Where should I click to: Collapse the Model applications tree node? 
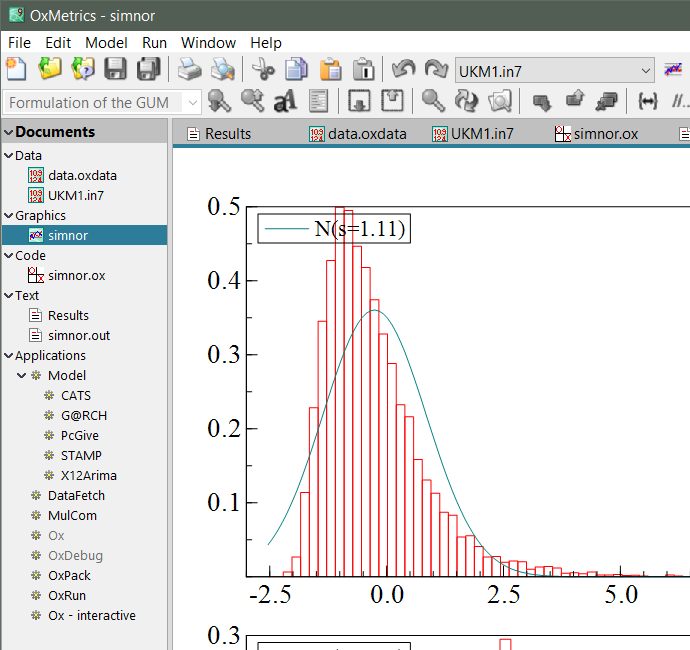click(x=22, y=376)
